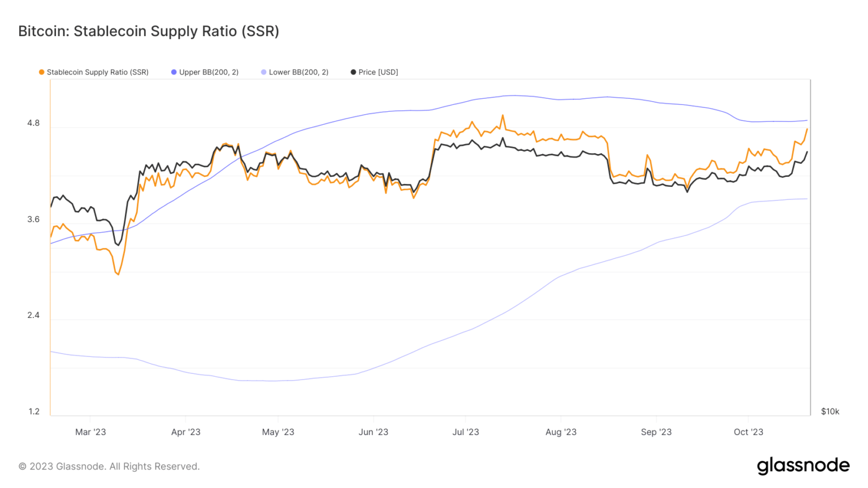Click the 4.8 y-axis value
Screen dimensions: 868x488
33,123
